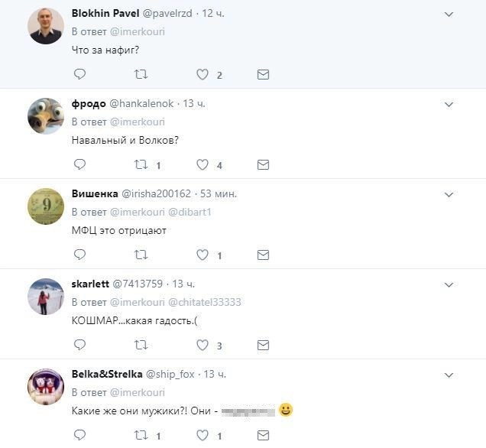The image size is (486, 448).
Task: Open the chevron menu on skarlett's tweet
Action: (x=449, y=284)
